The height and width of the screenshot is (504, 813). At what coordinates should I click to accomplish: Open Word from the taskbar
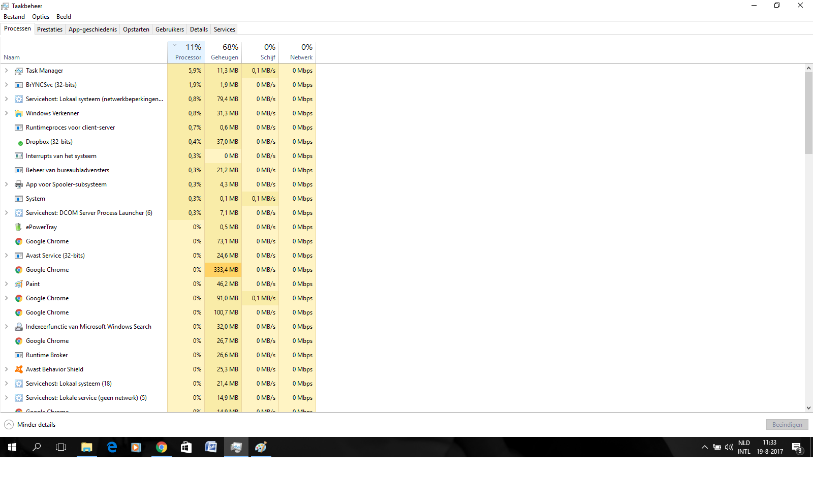tap(211, 447)
